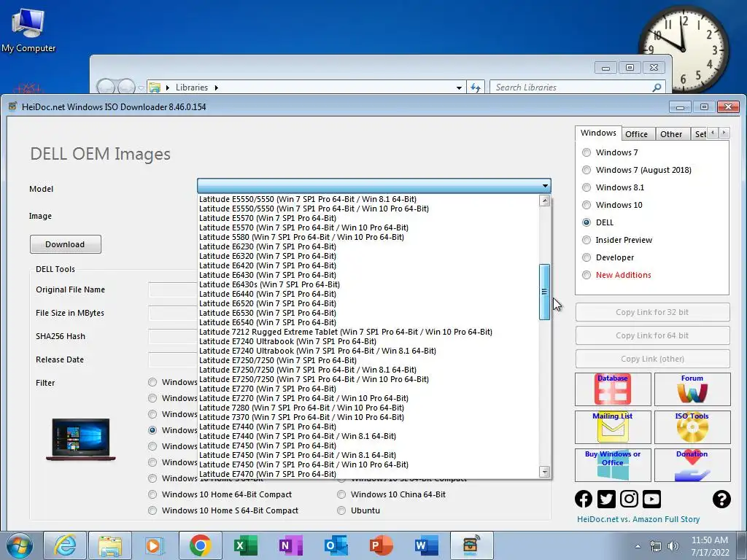Click the ISO Downloader taskbar icon
This screenshot has width=747, height=560.
click(x=471, y=545)
